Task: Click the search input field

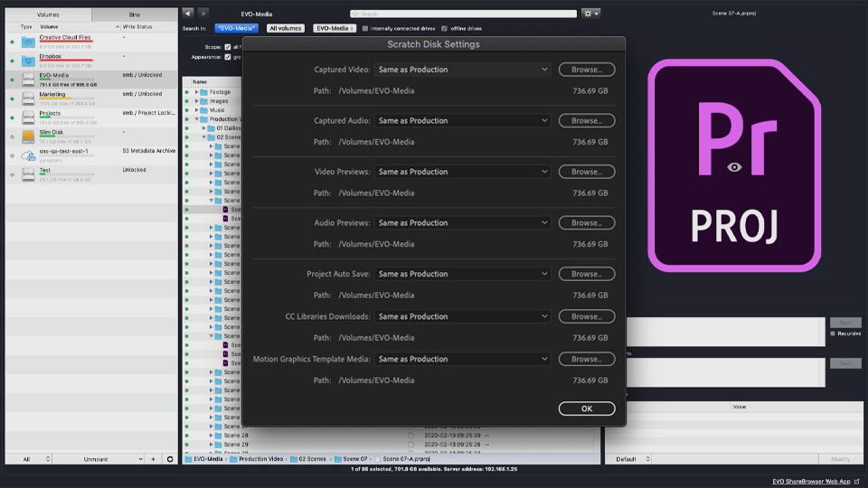Action: point(463,14)
